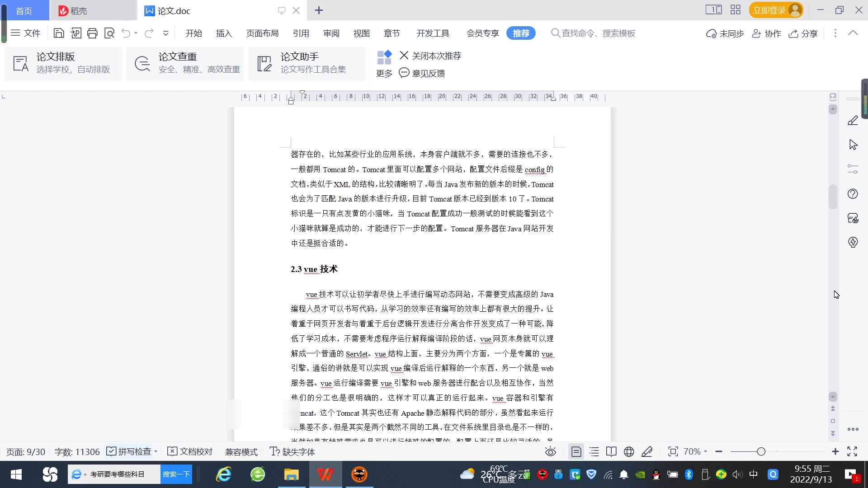The height and width of the screenshot is (488, 868).
Task: Open the 页面布局 ribbon tab
Action: pos(262,33)
